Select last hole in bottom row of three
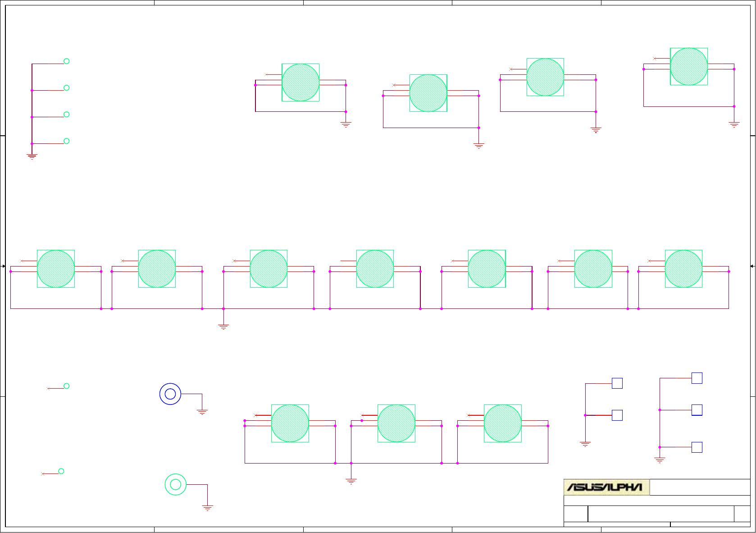Image resolution: width=756 pixels, height=533 pixels. 503,423
